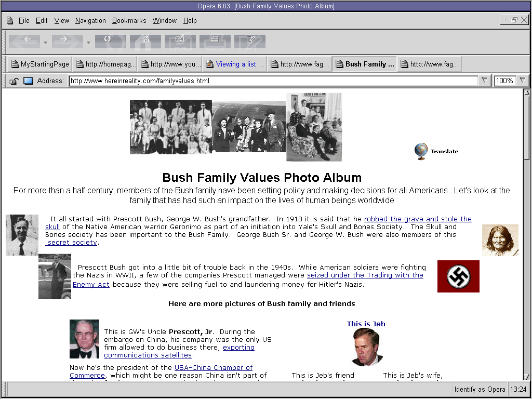
Task: Click the Translate globe icon
Action: pos(421,151)
